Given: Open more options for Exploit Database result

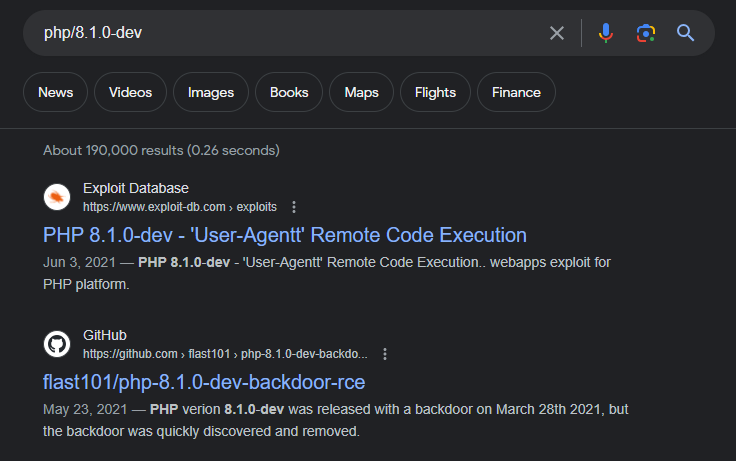Looking at the screenshot, I should click(294, 207).
